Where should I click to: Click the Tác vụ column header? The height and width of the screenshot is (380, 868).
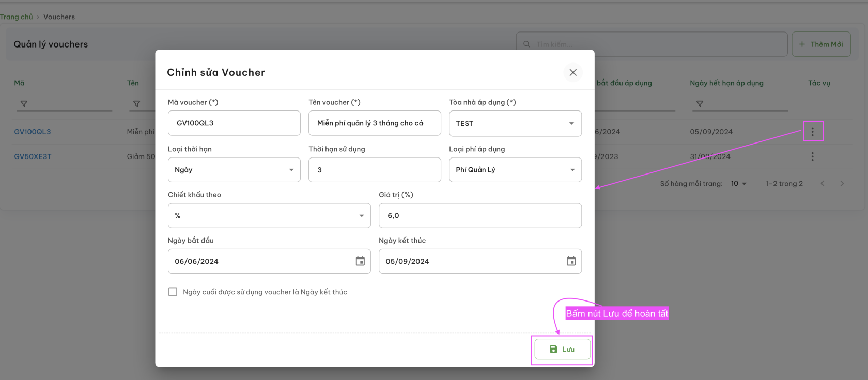coord(819,83)
